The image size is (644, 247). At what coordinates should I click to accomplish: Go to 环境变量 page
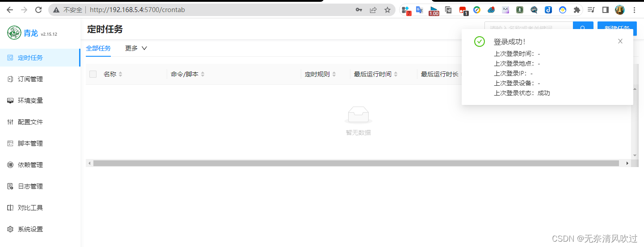[x=40, y=100]
